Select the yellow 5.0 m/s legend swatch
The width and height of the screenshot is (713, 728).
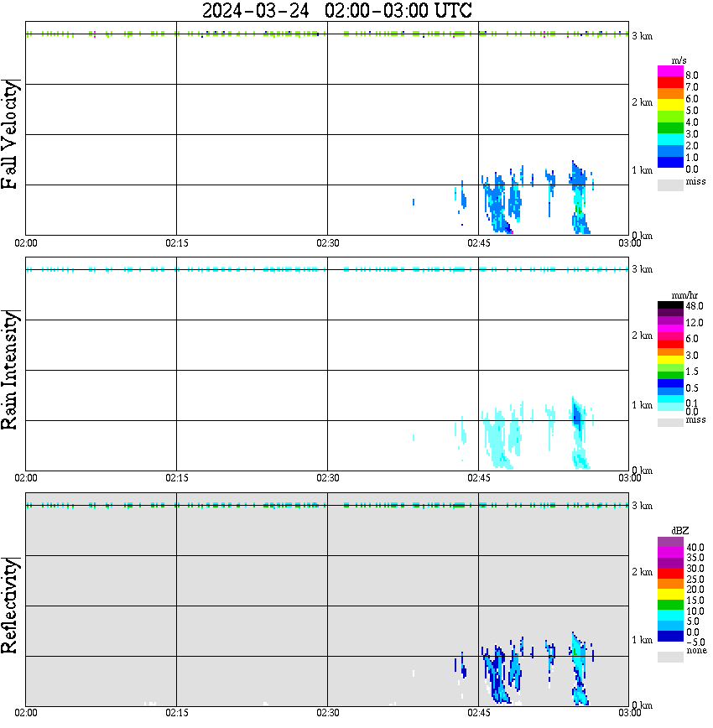(670, 105)
